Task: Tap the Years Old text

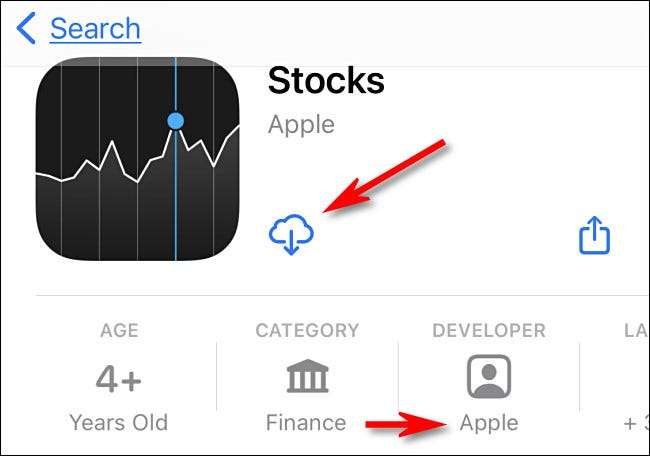Action: tap(119, 422)
